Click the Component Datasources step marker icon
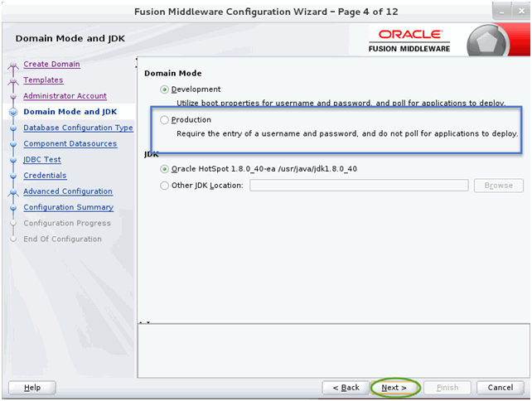This screenshot has width=532, height=401. (x=13, y=144)
